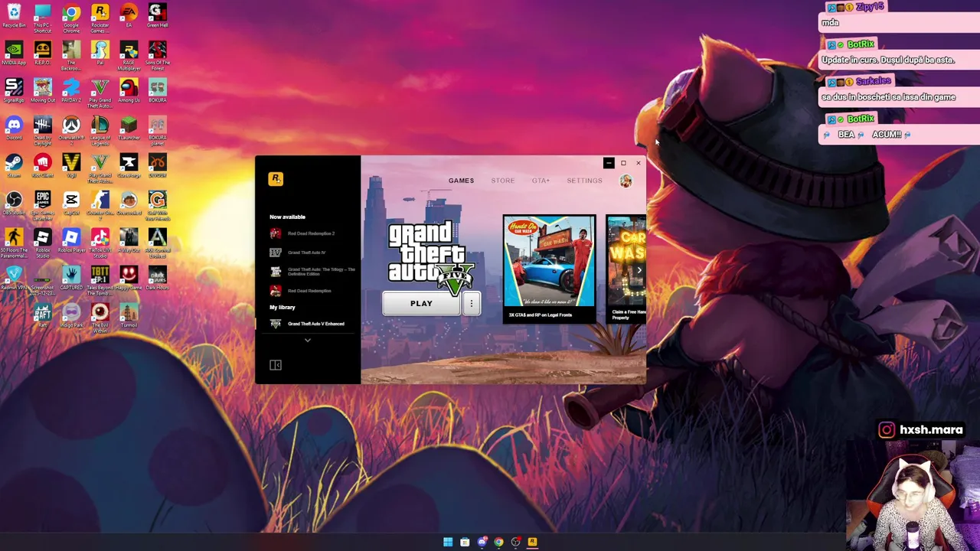Image resolution: width=980 pixels, height=551 pixels.
Task: Select the Rockstar Games Launcher desktop icon
Action: pos(100,18)
